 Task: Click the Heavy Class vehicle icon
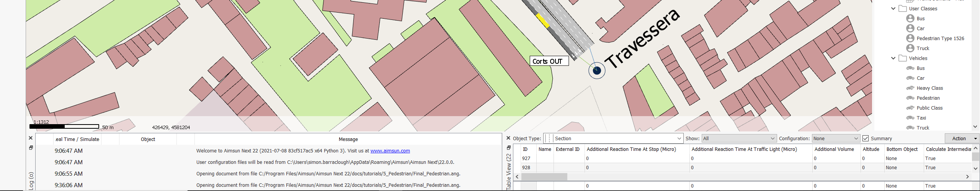tap(910, 88)
